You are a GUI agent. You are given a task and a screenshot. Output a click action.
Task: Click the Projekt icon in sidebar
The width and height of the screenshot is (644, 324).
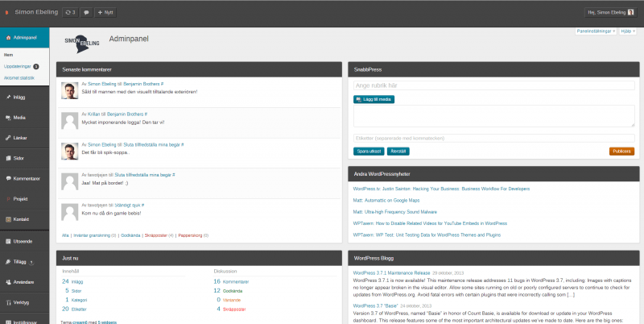pyautogui.click(x=8, y=199)
